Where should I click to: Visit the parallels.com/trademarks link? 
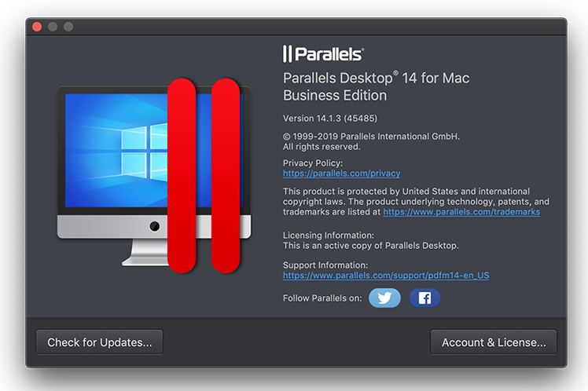461,212
